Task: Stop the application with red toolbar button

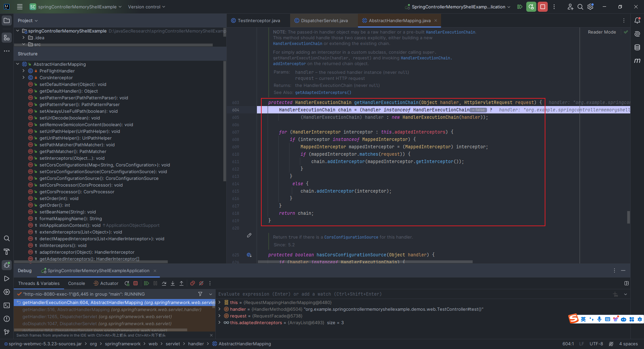Action: tap(543, 7)
